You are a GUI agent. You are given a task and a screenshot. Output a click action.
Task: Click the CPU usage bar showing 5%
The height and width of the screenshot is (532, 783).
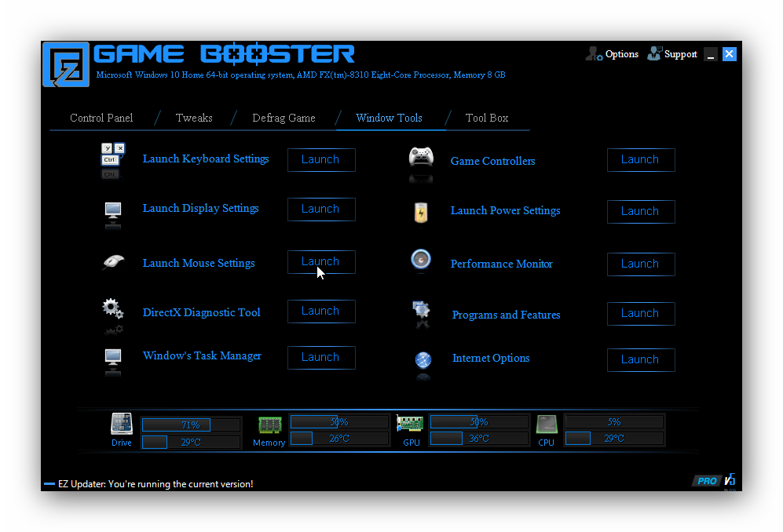point(614,421)
